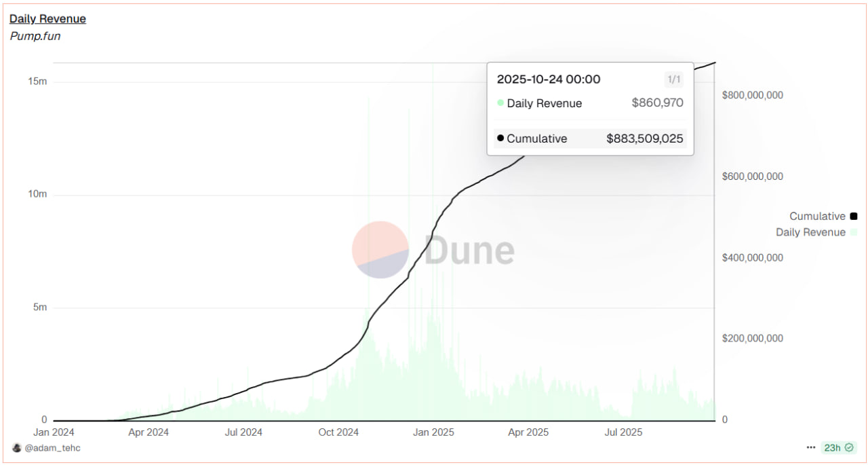Click the black dot in the tooltip
868x465 pixels.
pos(500,138)
